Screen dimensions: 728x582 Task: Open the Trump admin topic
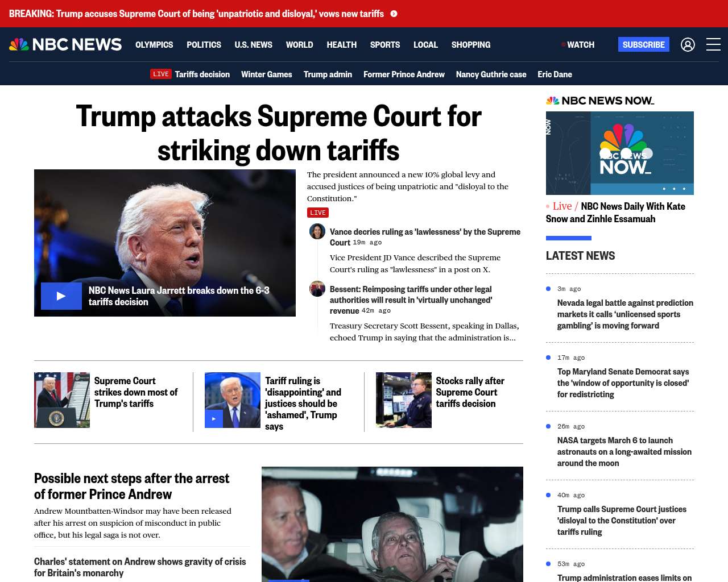point(328,74)
